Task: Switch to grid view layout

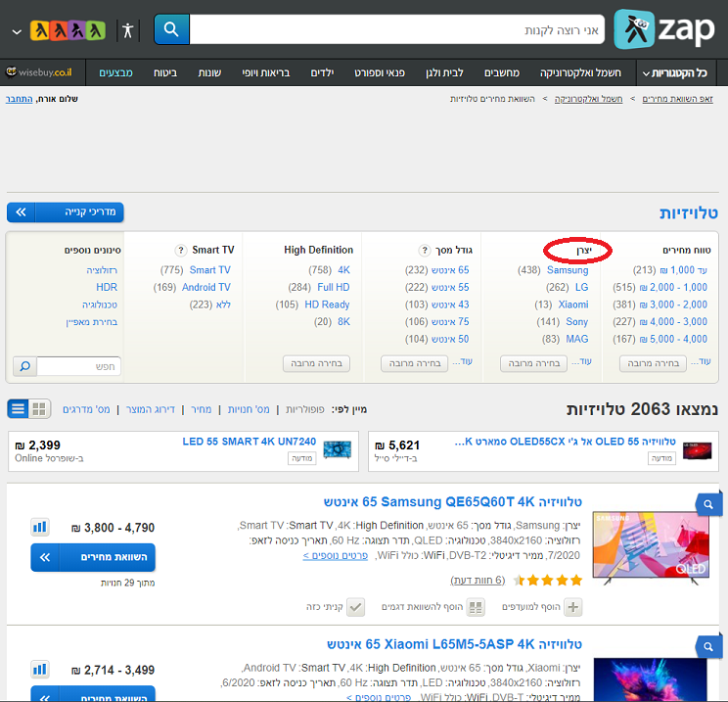Action: (x=39, y=408)
